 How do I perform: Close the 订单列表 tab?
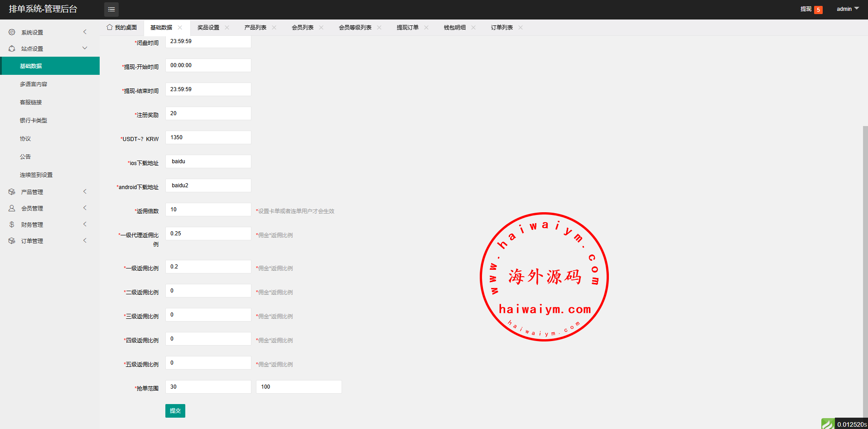click(521, 28)
